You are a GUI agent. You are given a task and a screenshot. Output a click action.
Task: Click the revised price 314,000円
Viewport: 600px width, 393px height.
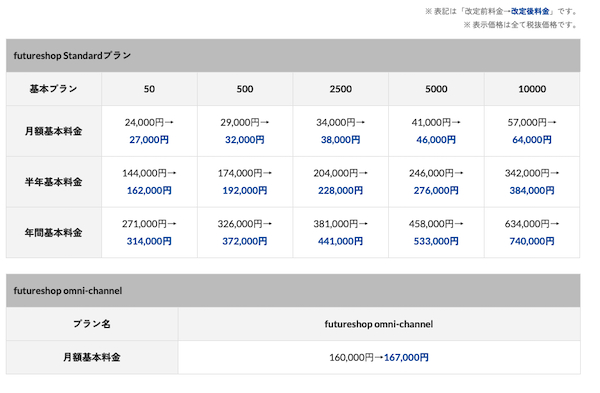[149, 241]
